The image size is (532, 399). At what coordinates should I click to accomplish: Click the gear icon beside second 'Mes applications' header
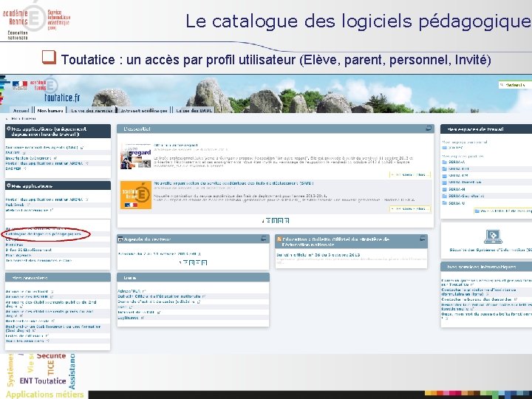8,185
